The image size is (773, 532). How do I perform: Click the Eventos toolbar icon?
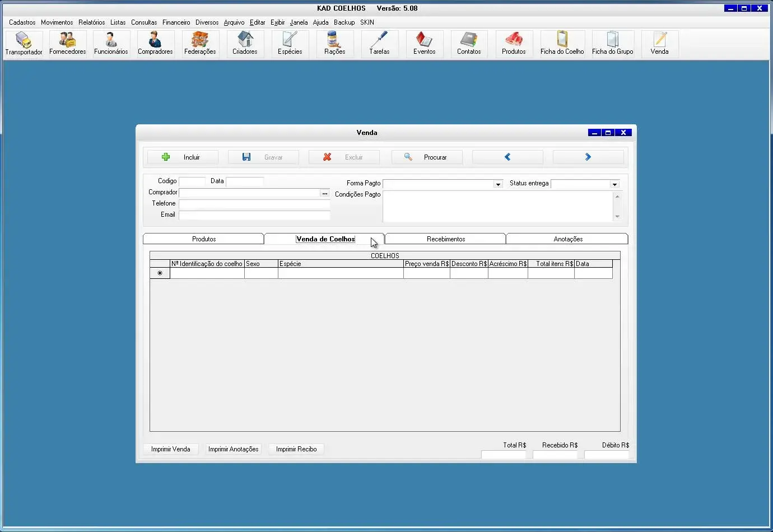pos(424,44)
